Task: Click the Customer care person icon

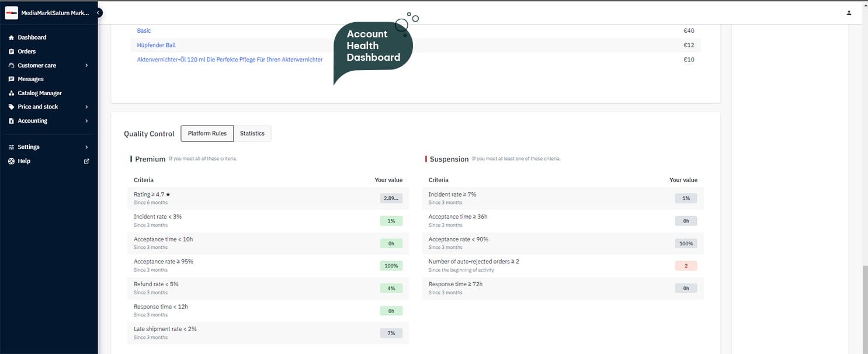Action: 11,65
